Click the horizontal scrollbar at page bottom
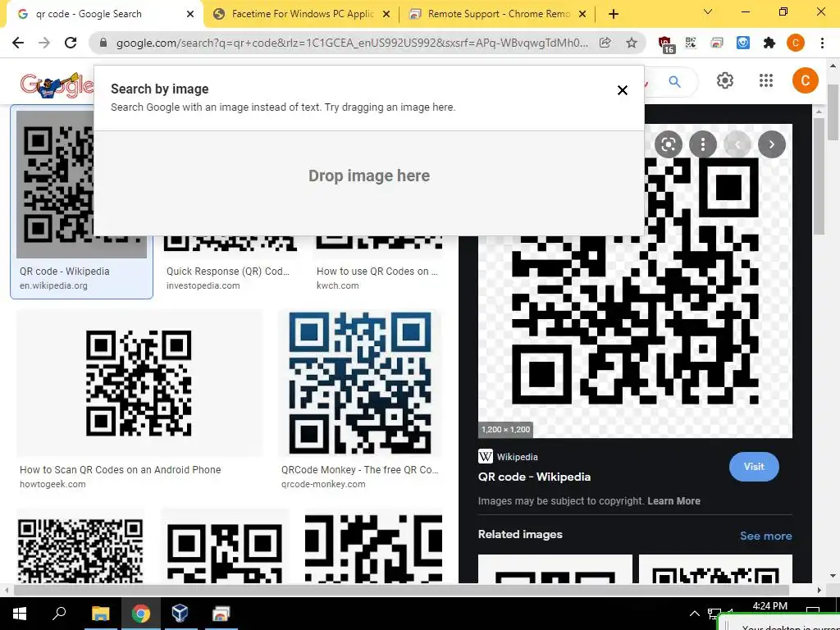The height and width of the screenshot is (630, 840). 400,591
